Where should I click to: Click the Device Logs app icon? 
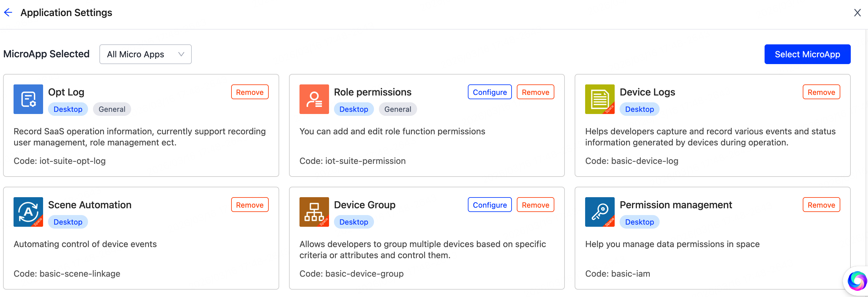coord(600,99)
